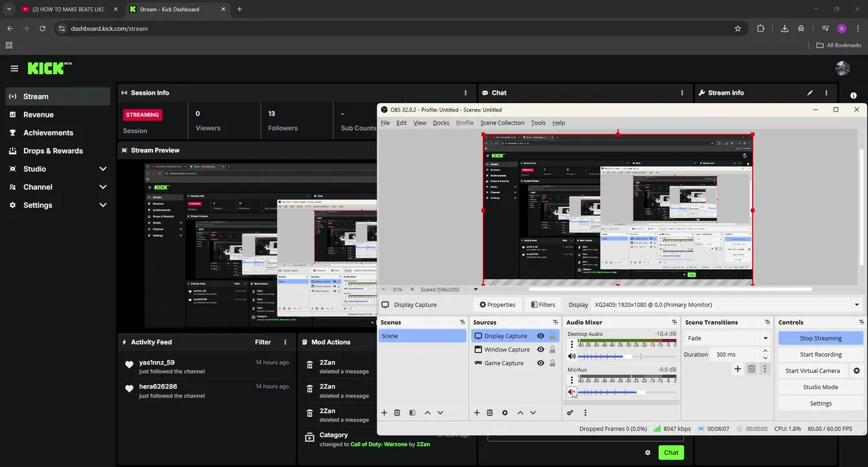Viewport: 868px width, 467px height.
Task: Remove the selected scene with the trash icon
Action: pos(397,413)
